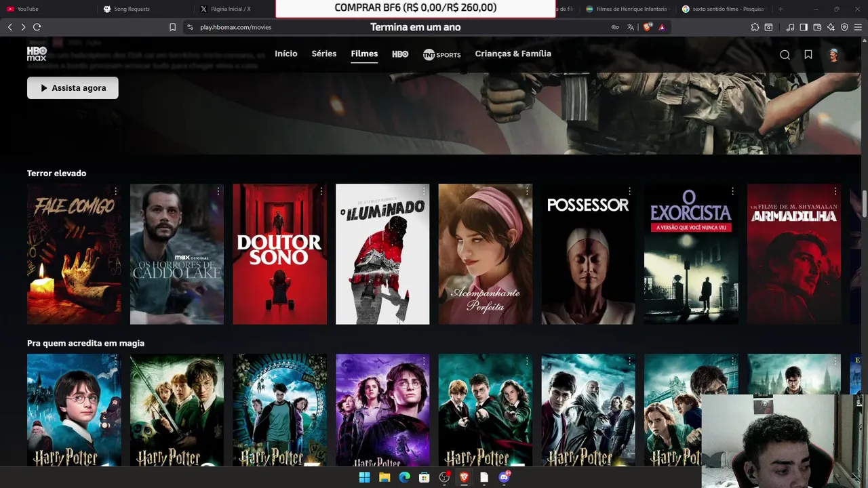The width and height of the screenshot is (868, 488).
Task: Open O Iluminado poster
Action: pyautogui.click(x=382, y=254)
